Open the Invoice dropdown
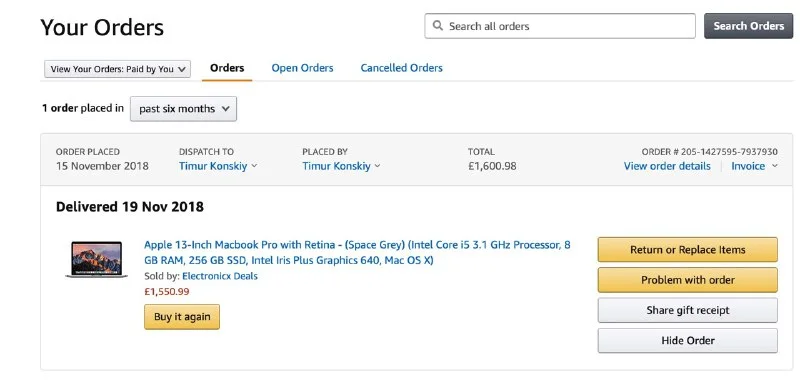 (x=754, y=166)
